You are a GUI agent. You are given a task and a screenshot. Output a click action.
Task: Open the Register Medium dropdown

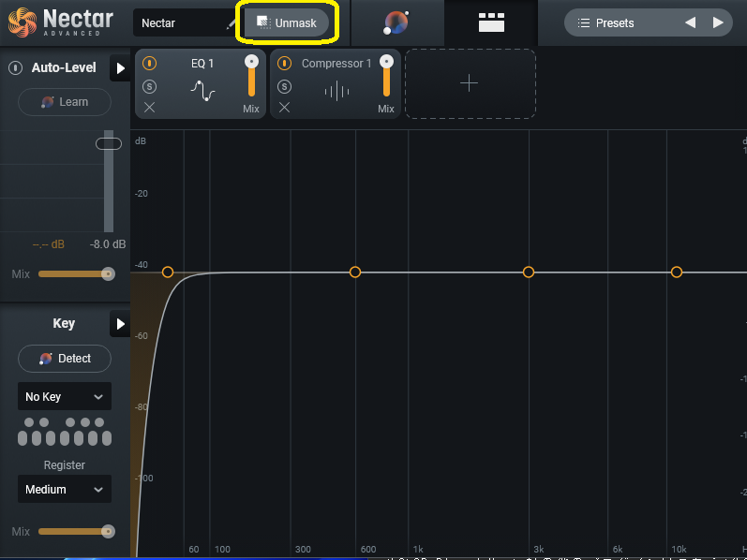[x=65, y=489]
